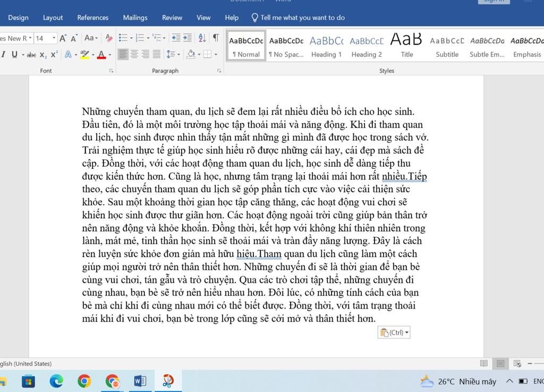This screenshot has height=392, width=544.
Task: Apply subscript formatting
Action: (x=42, y=55)
